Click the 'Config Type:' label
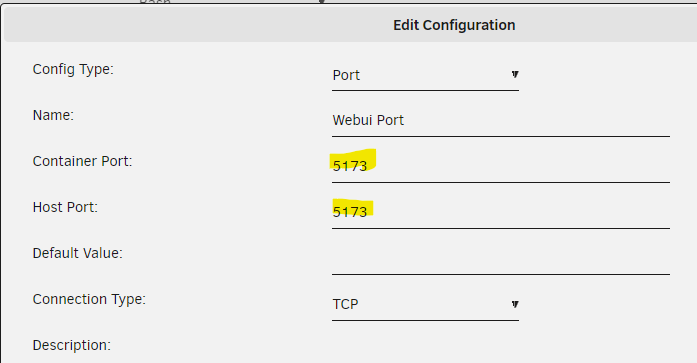 (x=73, y=70)
